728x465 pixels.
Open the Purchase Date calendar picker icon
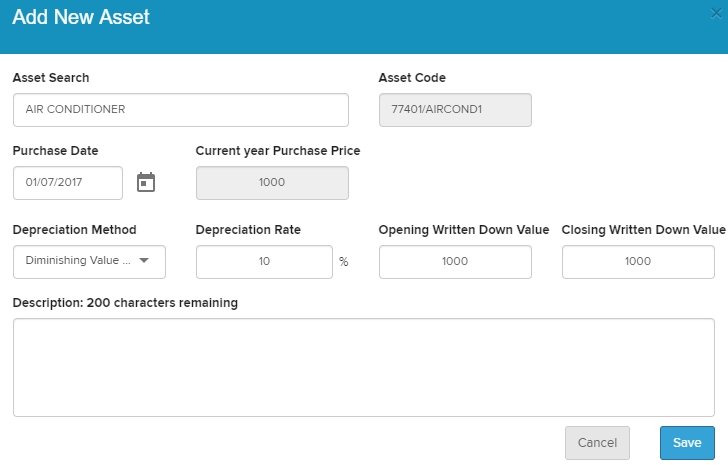tap(146, 182)
